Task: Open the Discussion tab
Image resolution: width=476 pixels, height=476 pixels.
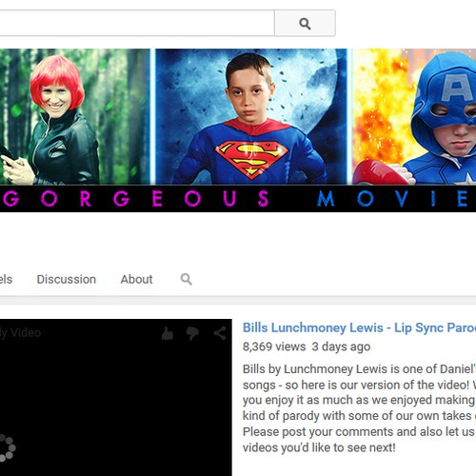Action: 67,279
